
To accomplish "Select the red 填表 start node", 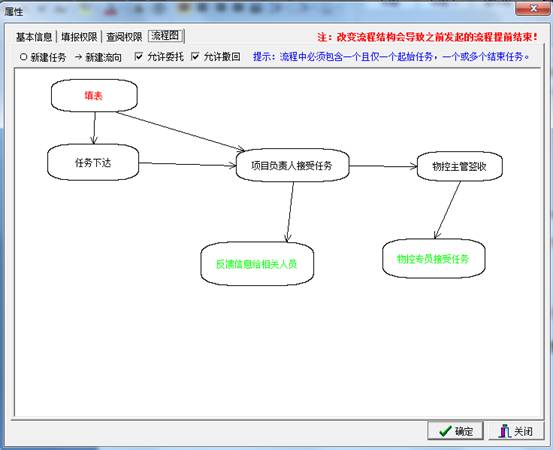I will (94, 96).
